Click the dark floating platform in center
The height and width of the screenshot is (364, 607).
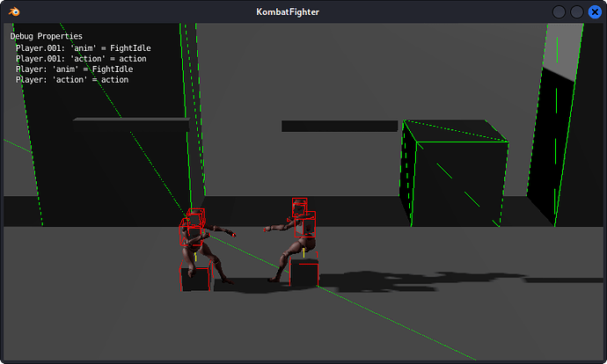click(340, 126)
